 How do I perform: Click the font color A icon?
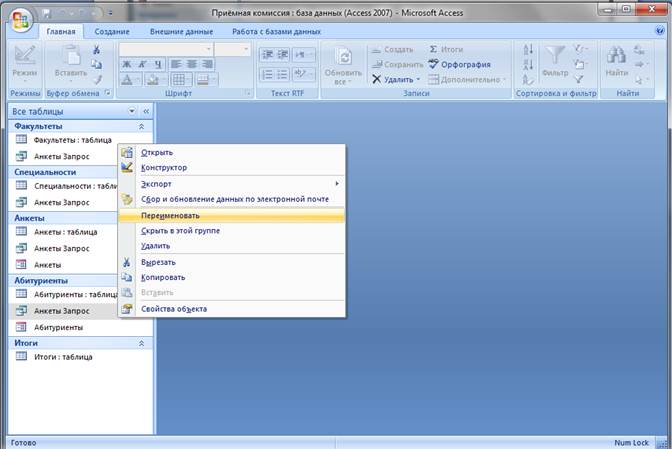[x=127, y=79]
